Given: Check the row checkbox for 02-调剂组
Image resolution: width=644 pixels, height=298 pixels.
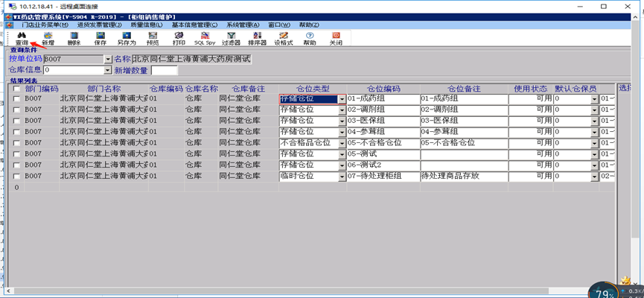Looking at the screenshot, I should (x=16, y=110).
